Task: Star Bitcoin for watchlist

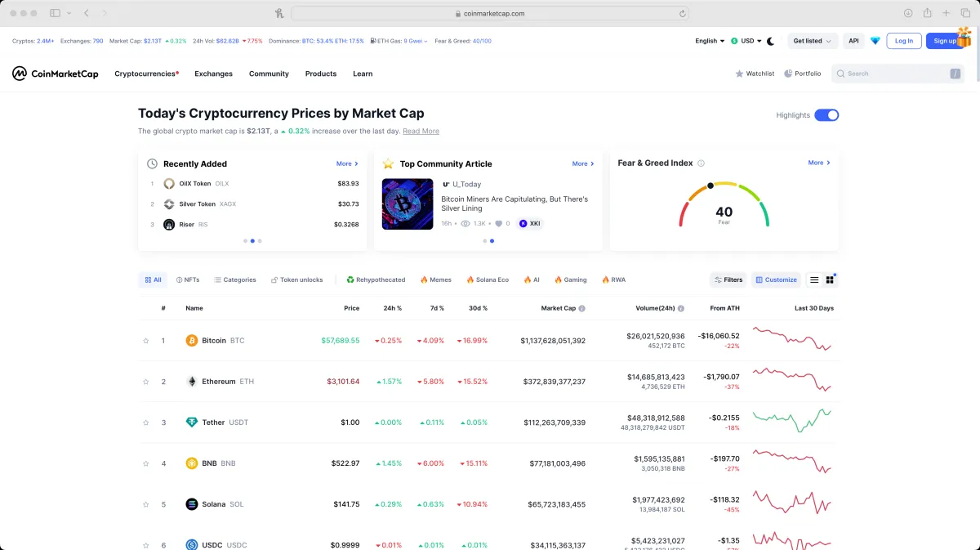Action: pos(146,341)
